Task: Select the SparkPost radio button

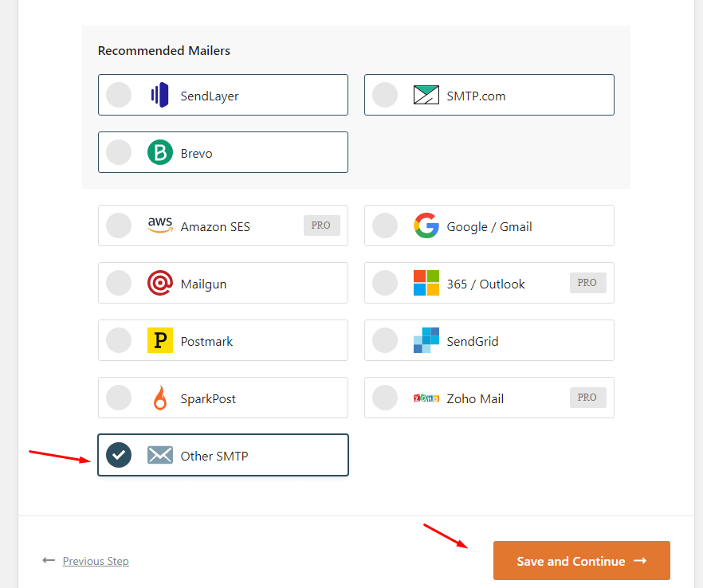Action: (x=119, y=398)
